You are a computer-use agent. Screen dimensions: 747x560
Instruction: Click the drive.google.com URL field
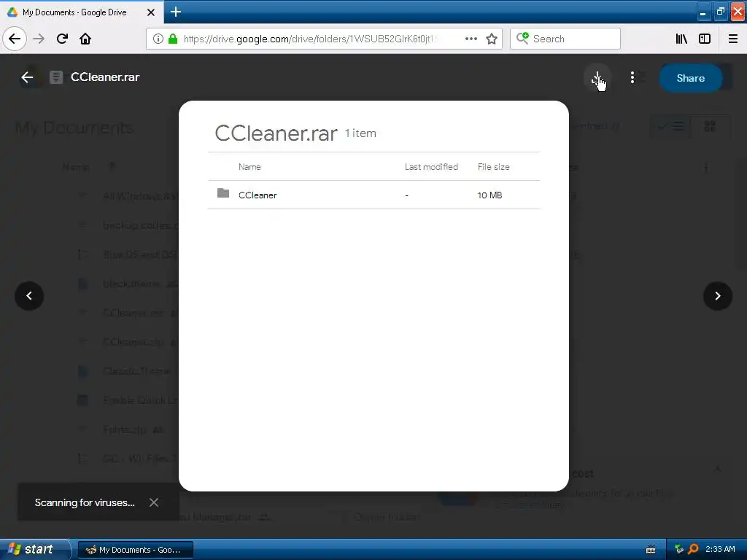pyautogui.click(x=311, y=39)
